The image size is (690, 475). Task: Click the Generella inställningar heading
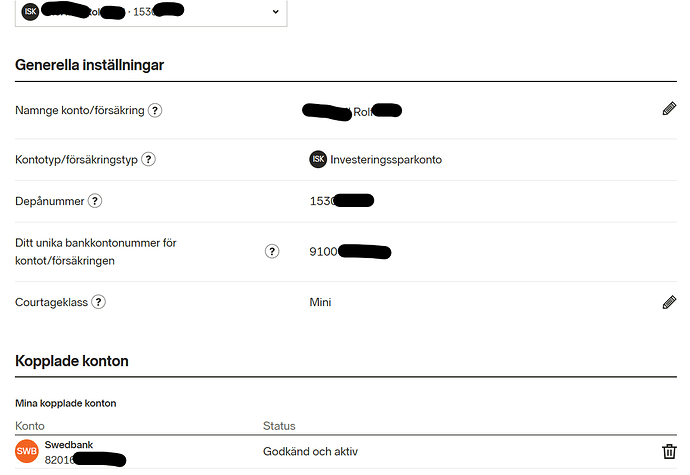(x=89, y=65)
